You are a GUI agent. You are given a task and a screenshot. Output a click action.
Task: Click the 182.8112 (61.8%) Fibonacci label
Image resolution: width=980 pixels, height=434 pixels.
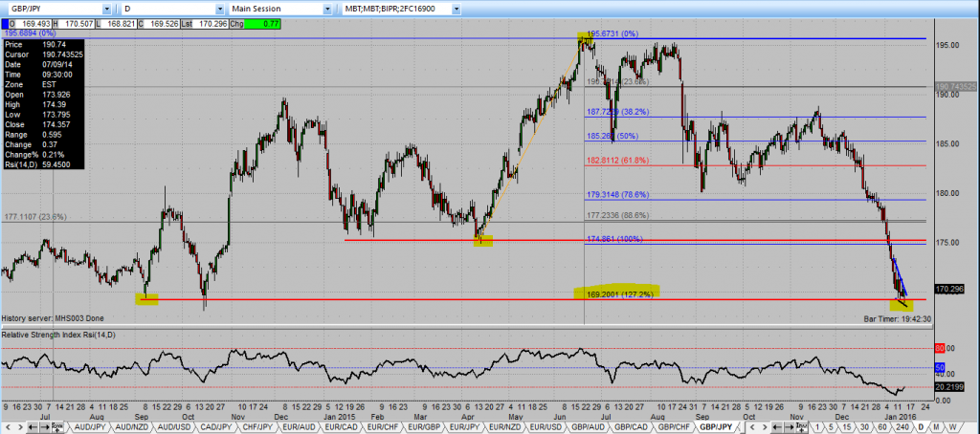(618, 161)
